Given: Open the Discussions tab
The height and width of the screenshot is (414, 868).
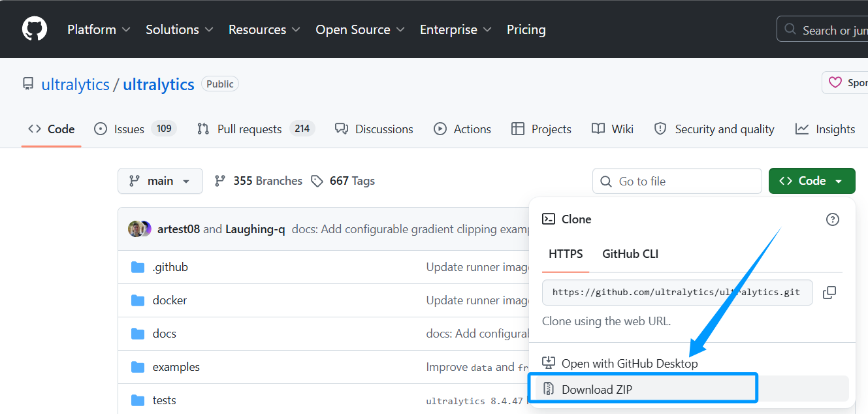Looking at the screenshot, I should tap(374, 129).
